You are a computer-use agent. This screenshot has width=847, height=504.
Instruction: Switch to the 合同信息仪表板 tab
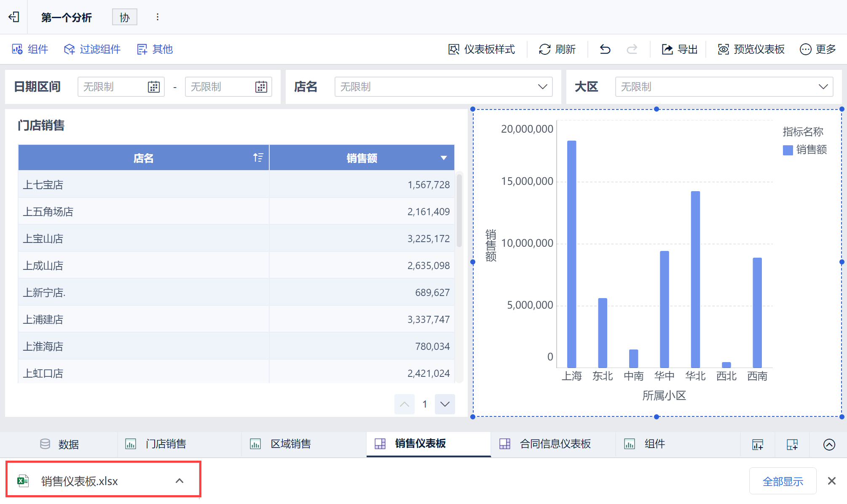tap(555, 444)
